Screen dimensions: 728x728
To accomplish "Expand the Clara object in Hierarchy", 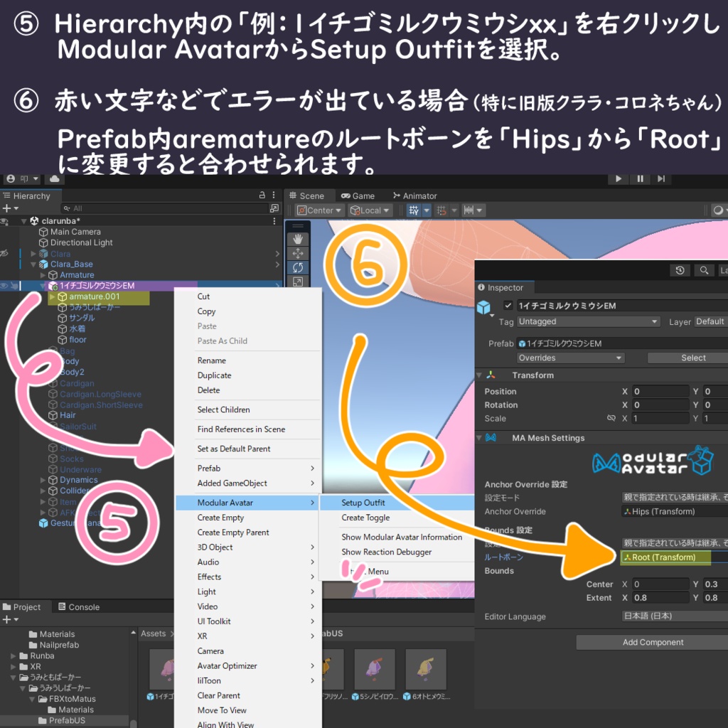I will point(33,254).
